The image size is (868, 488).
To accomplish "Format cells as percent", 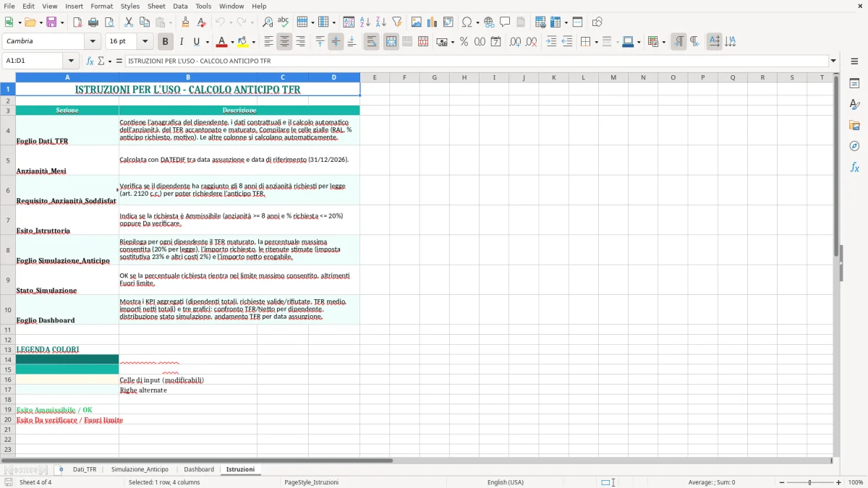I will pos(464,42).
